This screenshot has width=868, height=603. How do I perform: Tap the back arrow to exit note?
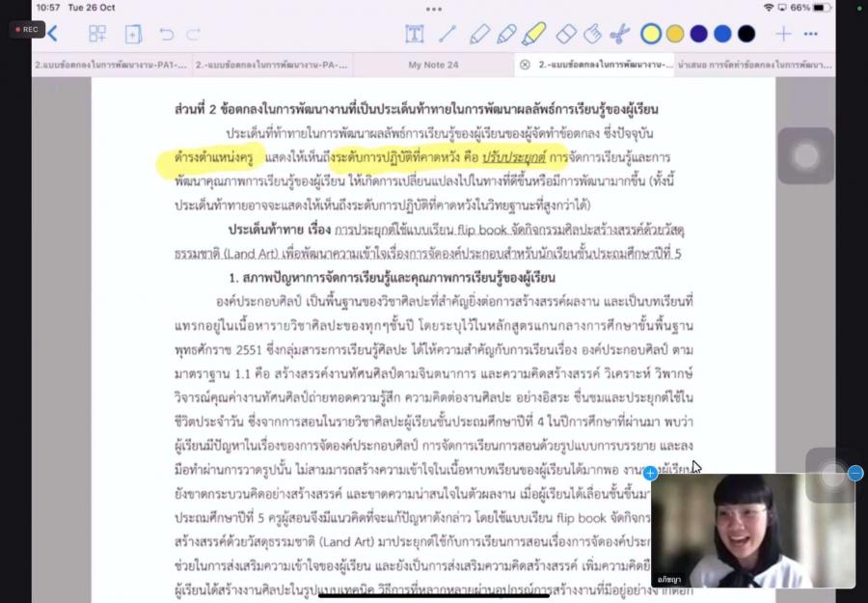[x=52, y=35]
